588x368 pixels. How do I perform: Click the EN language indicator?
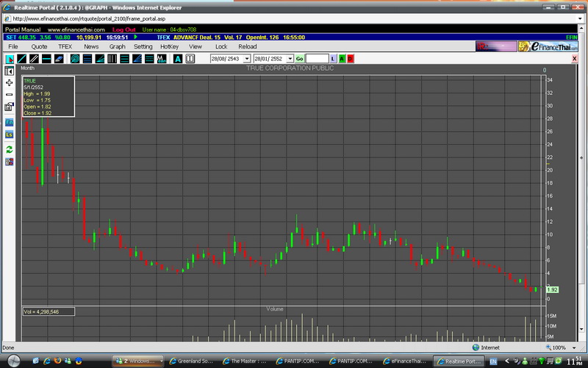tap(493, 361)
